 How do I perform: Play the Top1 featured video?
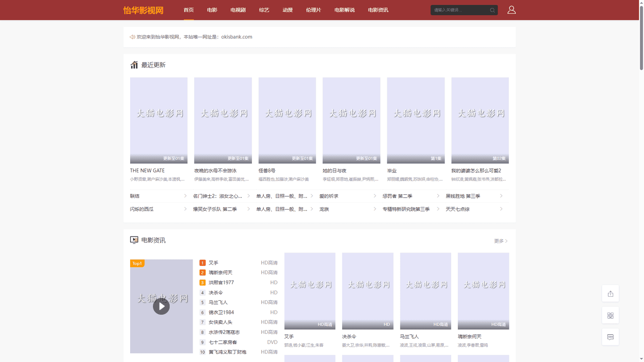pyautogui.click(x=161, y=307)
